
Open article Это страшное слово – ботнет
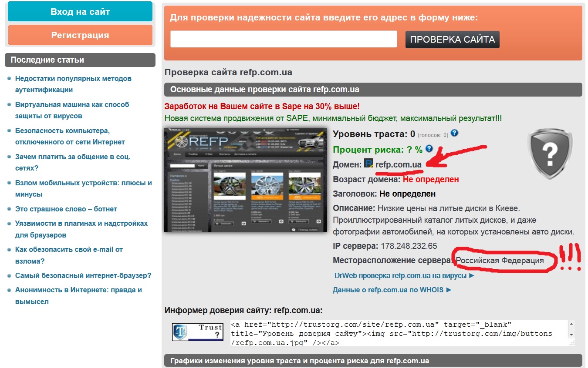pyautogui.click(x=66, y=209)
